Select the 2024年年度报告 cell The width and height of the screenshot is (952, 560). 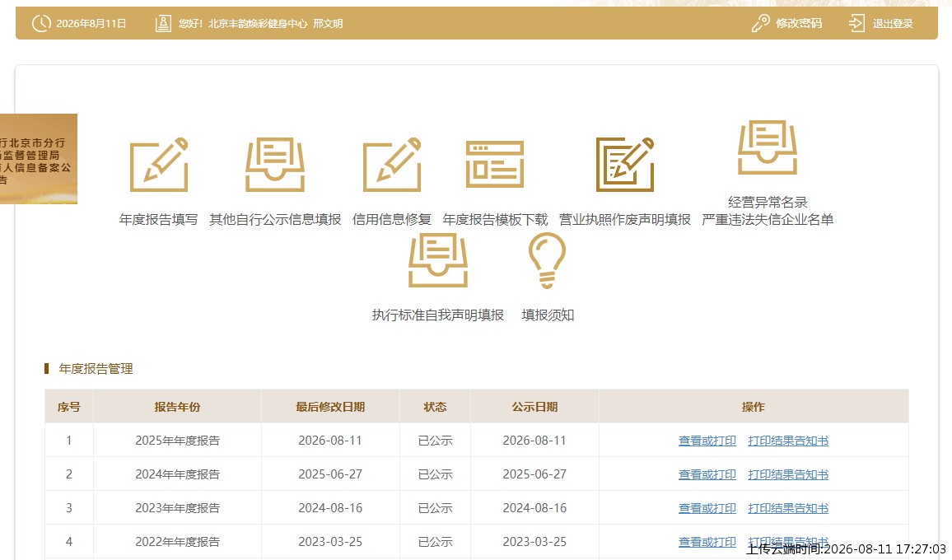pyautogui.click(x=177, y=474)
